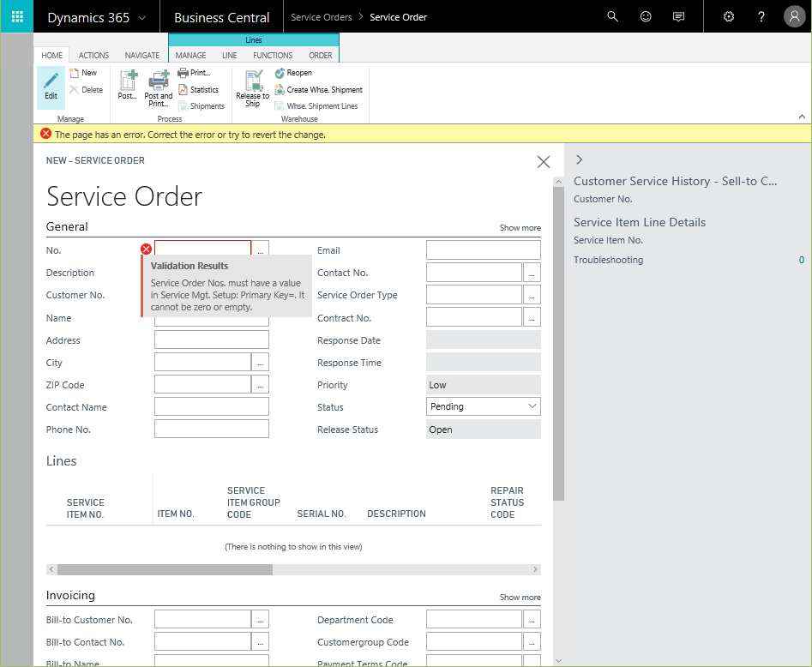Switch to the HOME tab
812x667 pixels.
click(x=51, y=55)
